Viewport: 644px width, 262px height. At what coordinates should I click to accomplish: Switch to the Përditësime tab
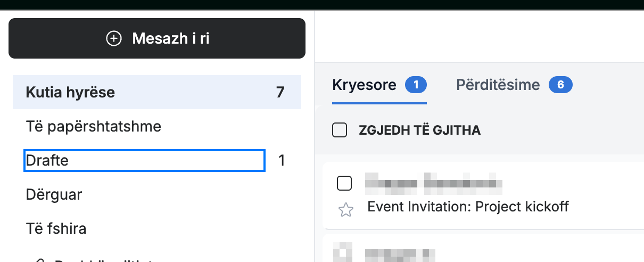tap(498, 85)
